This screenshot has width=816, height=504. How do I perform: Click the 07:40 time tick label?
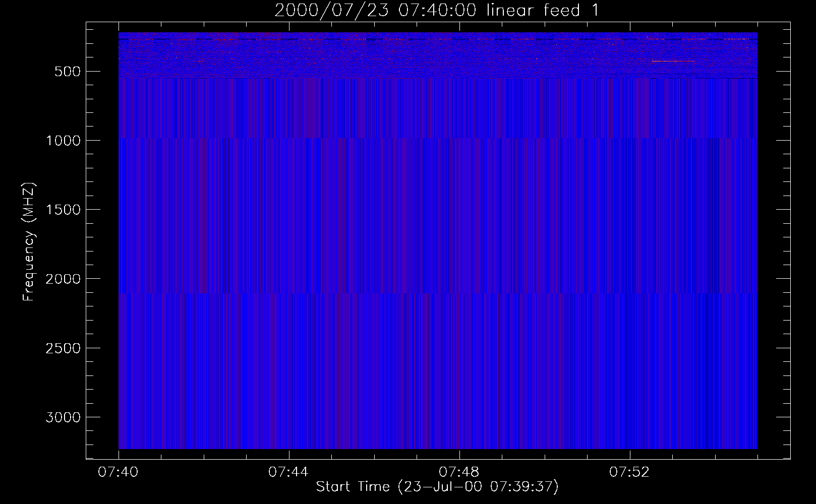(119, 472)
